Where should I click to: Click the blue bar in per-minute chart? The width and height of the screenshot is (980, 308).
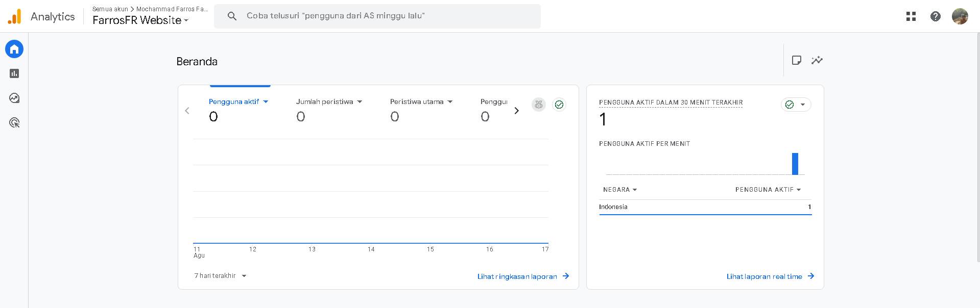795,164
